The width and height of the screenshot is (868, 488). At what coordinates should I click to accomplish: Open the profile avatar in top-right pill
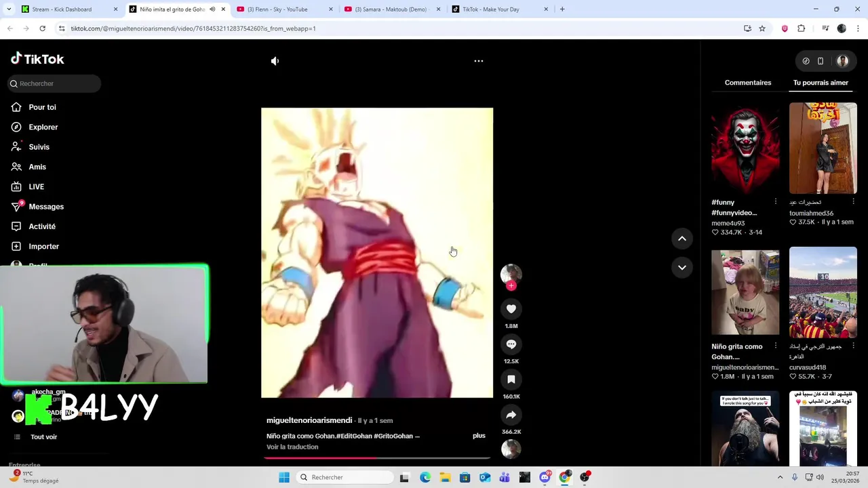[843, 61]
